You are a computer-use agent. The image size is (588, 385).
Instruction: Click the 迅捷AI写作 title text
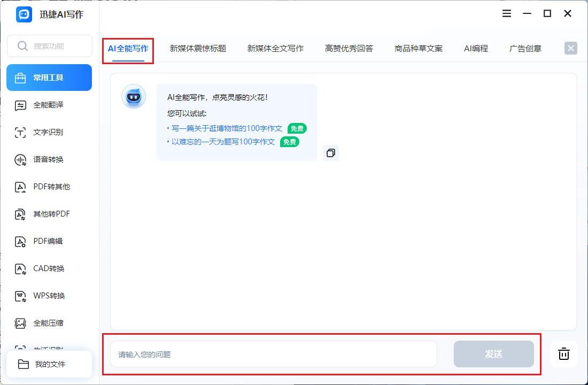(61, 14)
